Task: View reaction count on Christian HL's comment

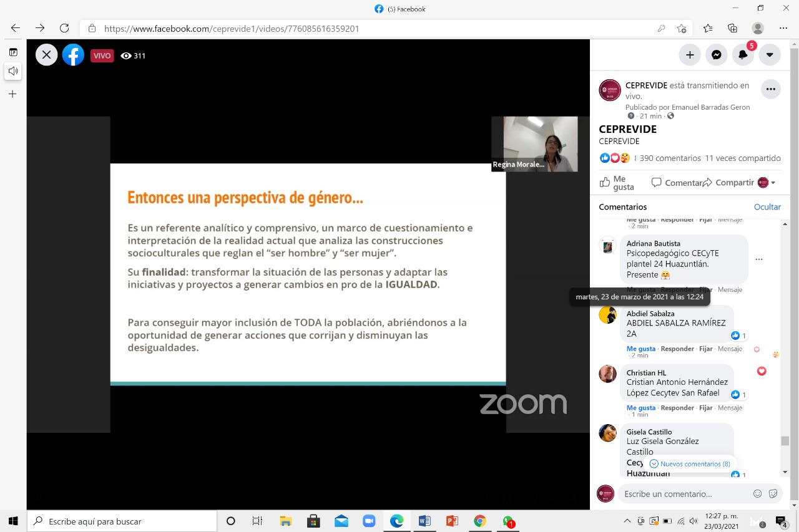Action: pyautogui.click(x=739, y=395)
